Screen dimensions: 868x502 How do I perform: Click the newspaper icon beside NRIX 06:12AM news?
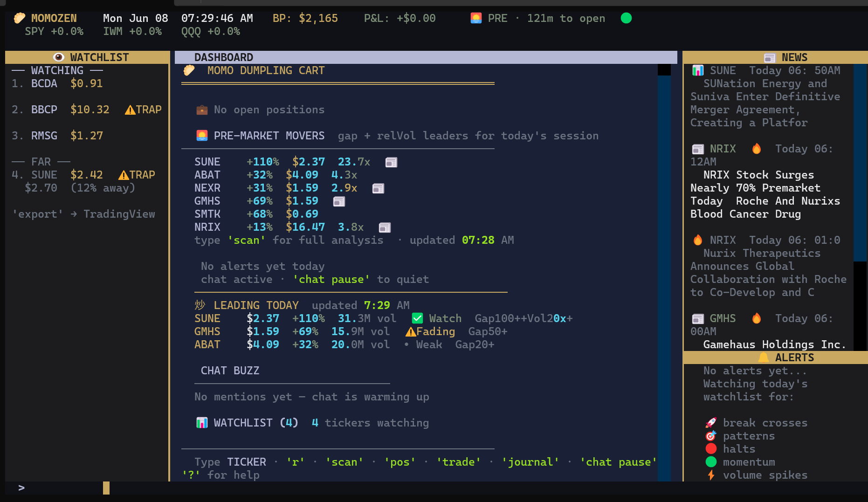pyautogui.click(x=698, y=149)
